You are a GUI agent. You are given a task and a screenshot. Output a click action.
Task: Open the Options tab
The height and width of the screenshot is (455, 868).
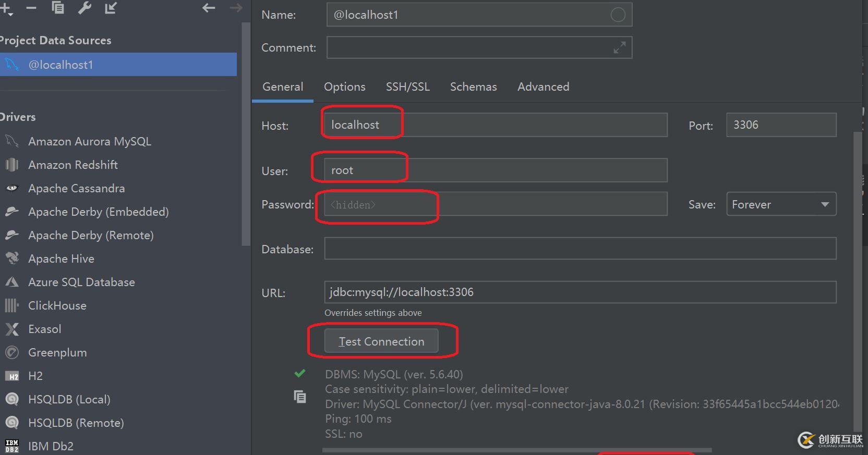pos(344,87)
